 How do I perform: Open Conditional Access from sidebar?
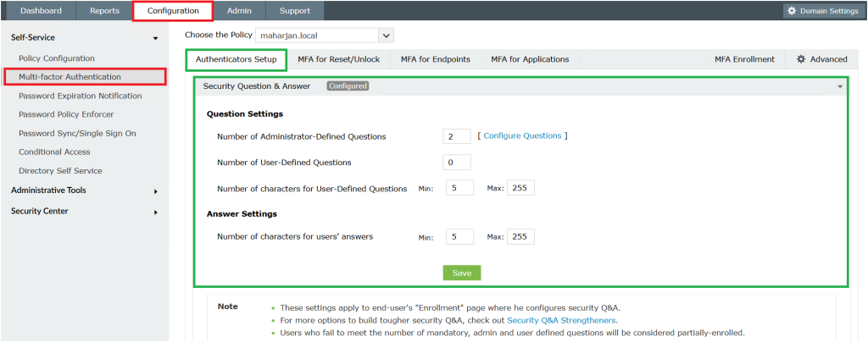54,152
